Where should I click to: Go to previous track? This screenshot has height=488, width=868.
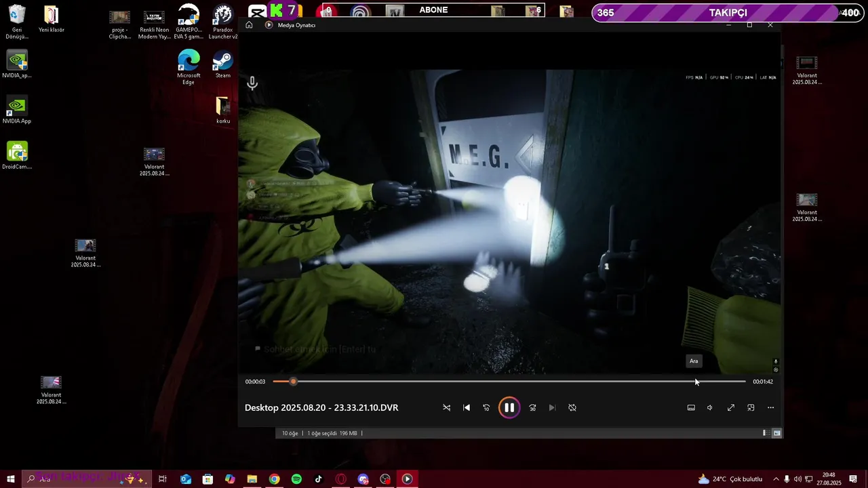(x=467, y=407)
